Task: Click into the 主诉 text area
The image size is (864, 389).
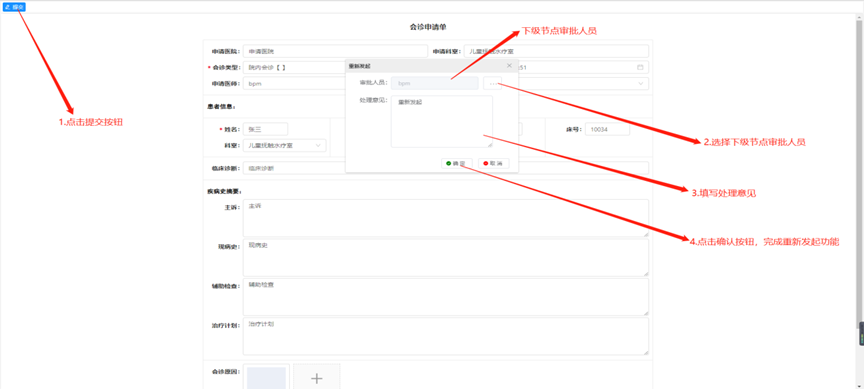Action: tap(446, 218)
